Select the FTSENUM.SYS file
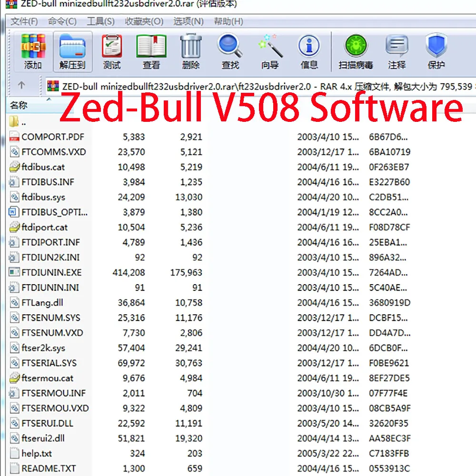Screen dimensions: 476x476 click(51, 317)
